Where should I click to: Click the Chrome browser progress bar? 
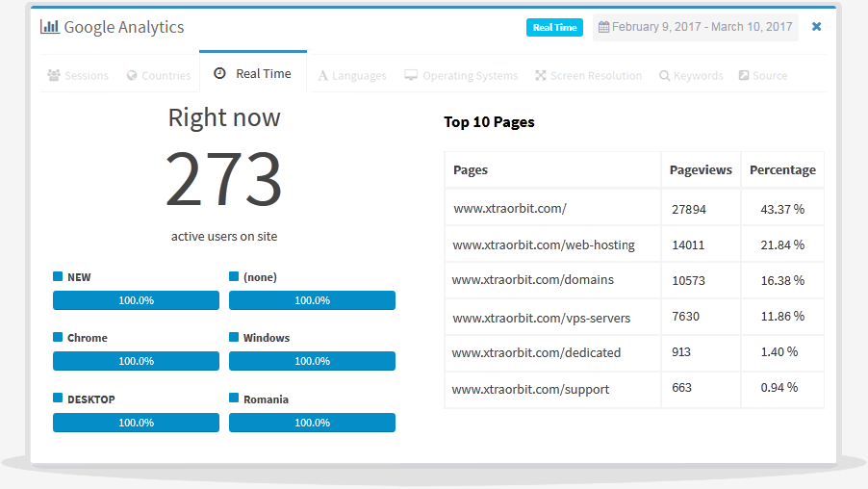coord(136,361)
